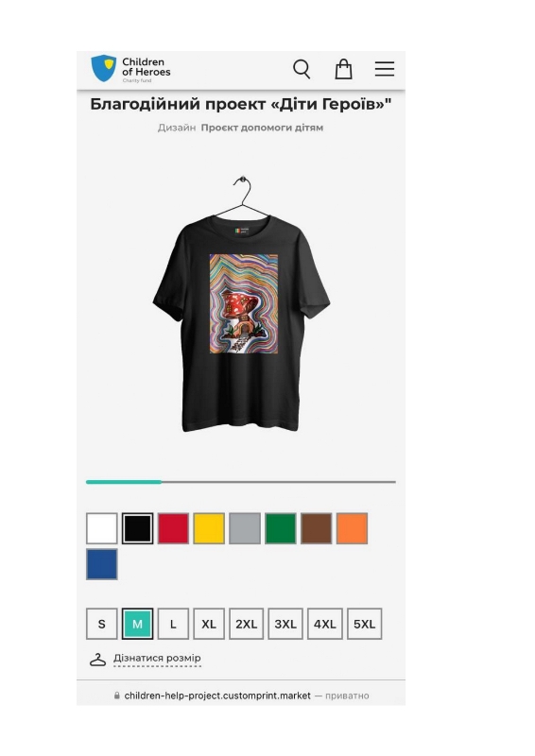
Task: Open the hamburger menu
Action: pyautogui.click(x=385, y=69)
